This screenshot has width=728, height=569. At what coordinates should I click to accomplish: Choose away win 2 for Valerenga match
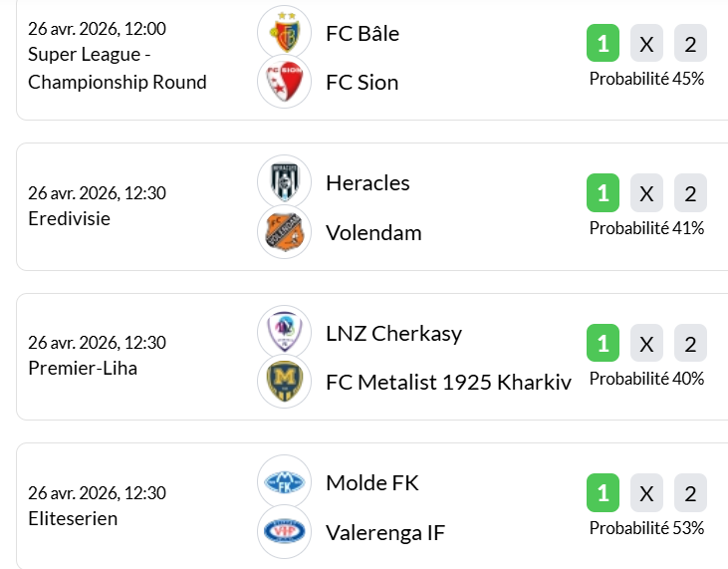point(690,493)
